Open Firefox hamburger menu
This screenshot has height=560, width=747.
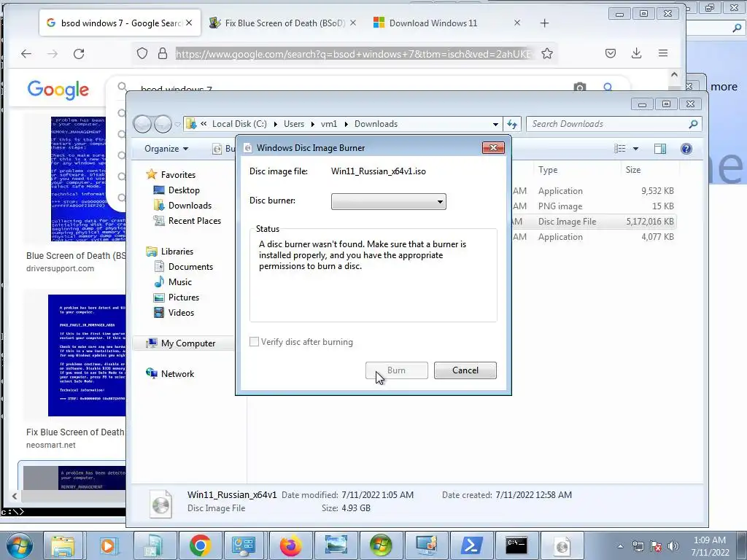tap(662, 53)
